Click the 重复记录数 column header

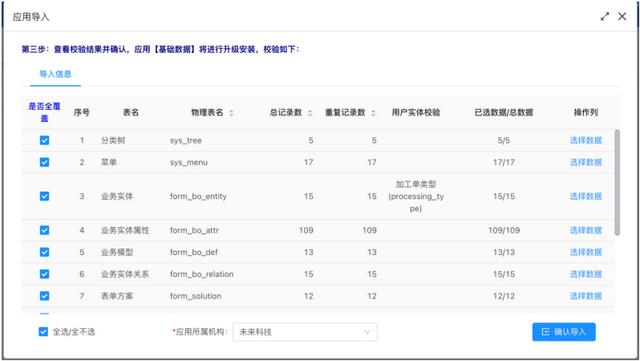(345, 112)
